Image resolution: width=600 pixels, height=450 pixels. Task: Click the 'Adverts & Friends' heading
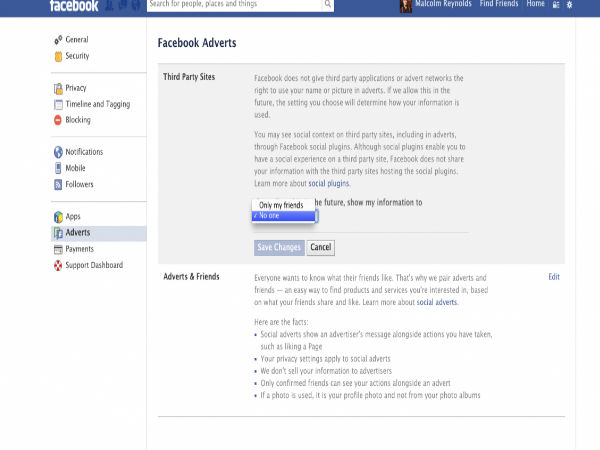(x=191, y=277)
